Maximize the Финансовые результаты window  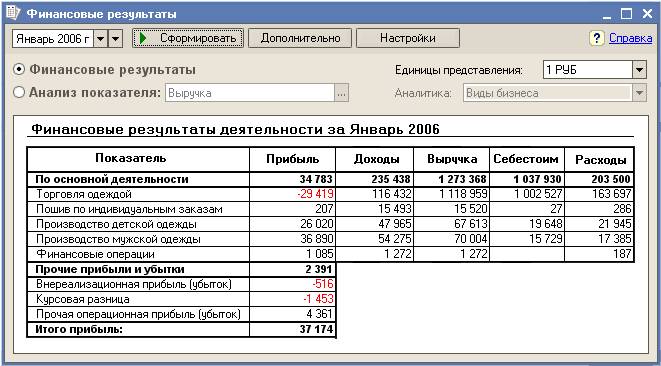tap(626, 14)
